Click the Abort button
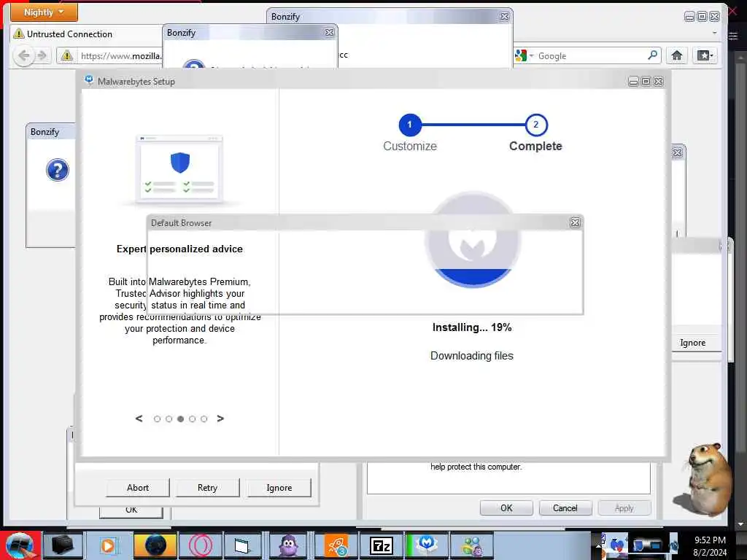The image size is (747, 560). 138,488
